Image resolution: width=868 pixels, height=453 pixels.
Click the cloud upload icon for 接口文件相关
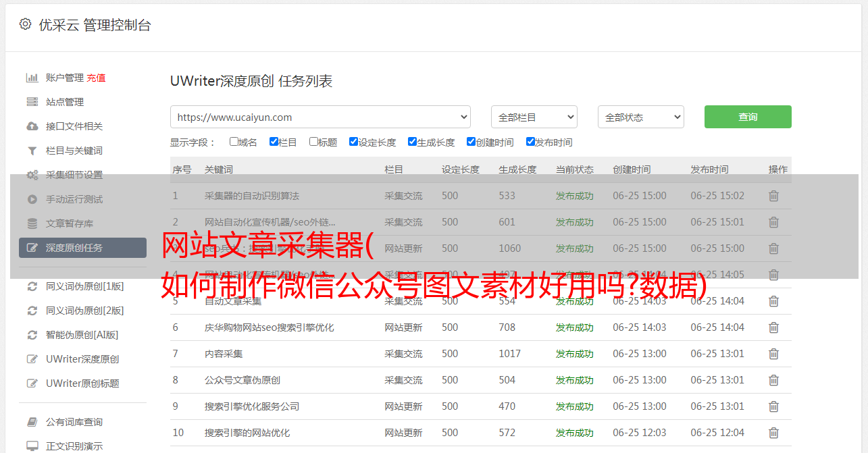coord(32,126)
